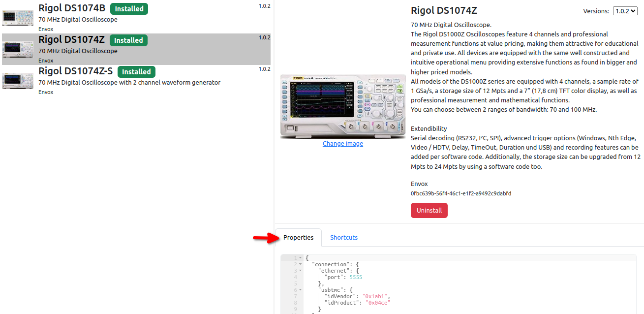Fold the "usbtmc" block in the editor
Viewport: 644px width, 314px height.
point(300,290)
